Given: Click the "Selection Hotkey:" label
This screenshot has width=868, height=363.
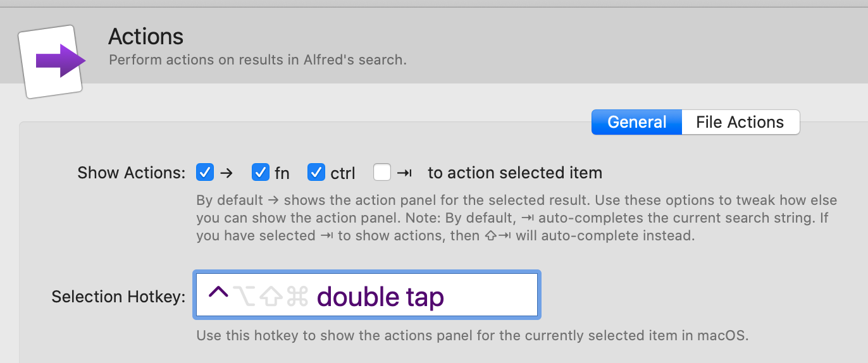Looking at the screenshot, I should [118, 297].
